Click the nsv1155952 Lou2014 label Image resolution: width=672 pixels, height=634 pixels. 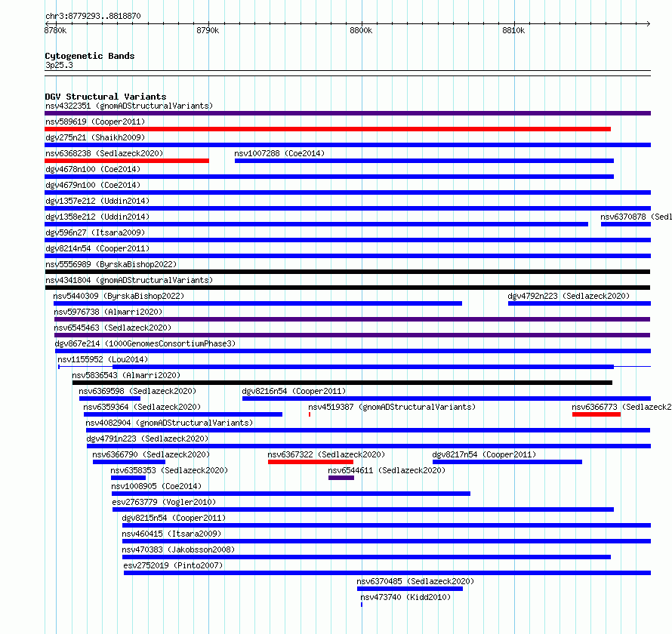click(103, 359)
